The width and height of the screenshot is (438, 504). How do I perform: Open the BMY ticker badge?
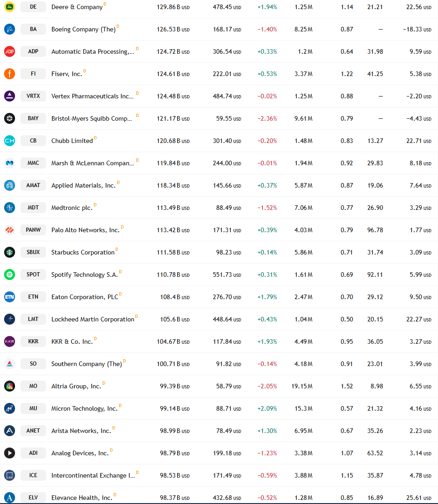33,118
